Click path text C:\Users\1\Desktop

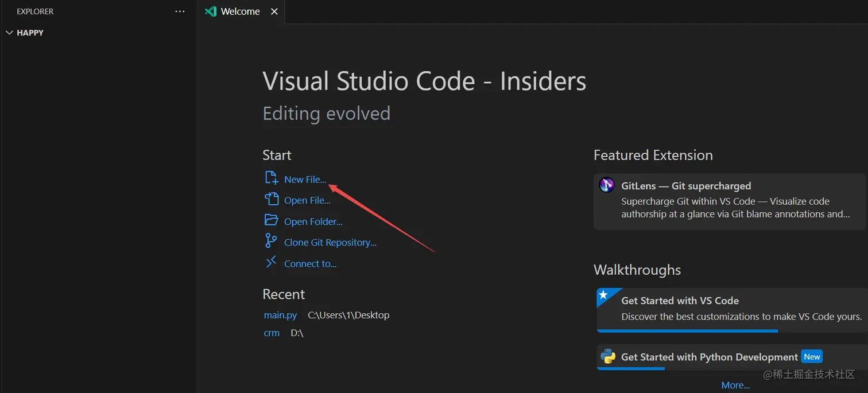(348, 315)
